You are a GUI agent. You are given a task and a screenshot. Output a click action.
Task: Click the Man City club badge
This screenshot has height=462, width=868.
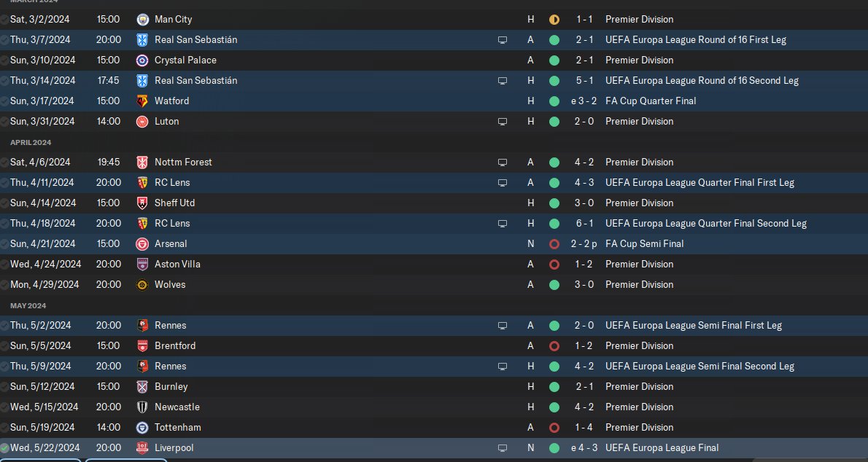142,20
